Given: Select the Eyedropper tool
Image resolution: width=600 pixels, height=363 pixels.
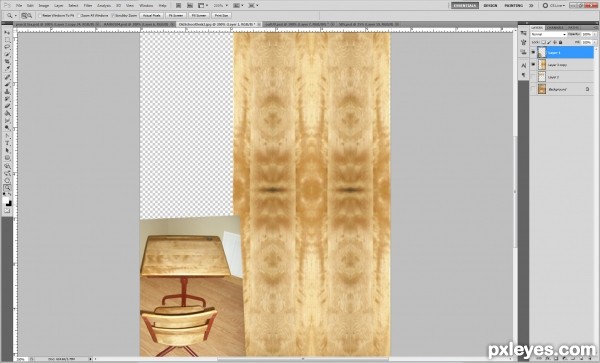Looking at the screenshot, I should click(x=7, y=69).
